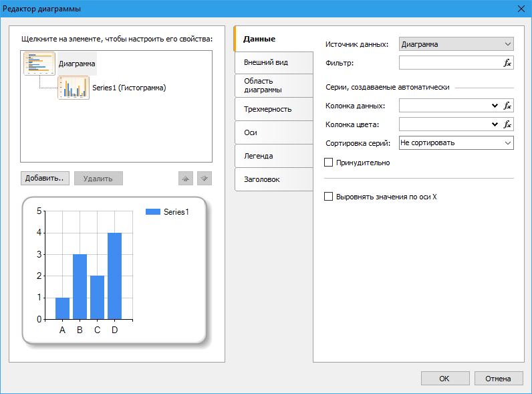Screen dimensions: 532x394
Task: Go to the Трехмерность tab
Action: [273, 109]
